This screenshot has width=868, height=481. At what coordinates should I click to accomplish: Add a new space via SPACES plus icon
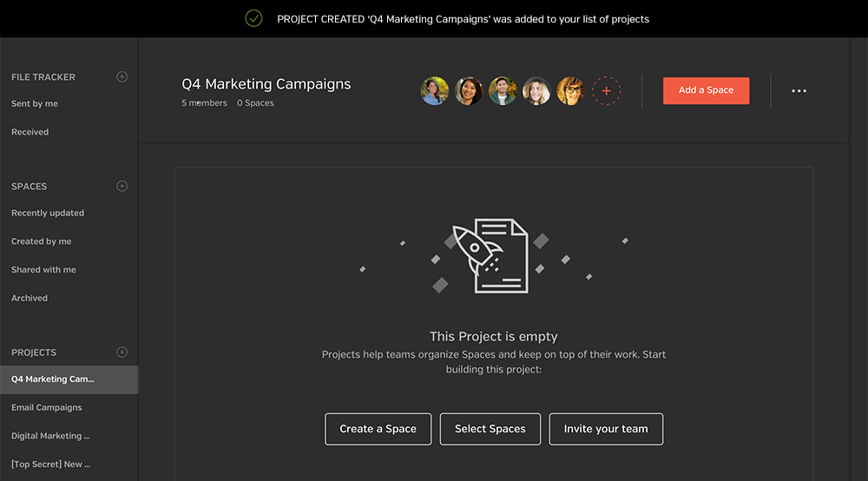122,186
